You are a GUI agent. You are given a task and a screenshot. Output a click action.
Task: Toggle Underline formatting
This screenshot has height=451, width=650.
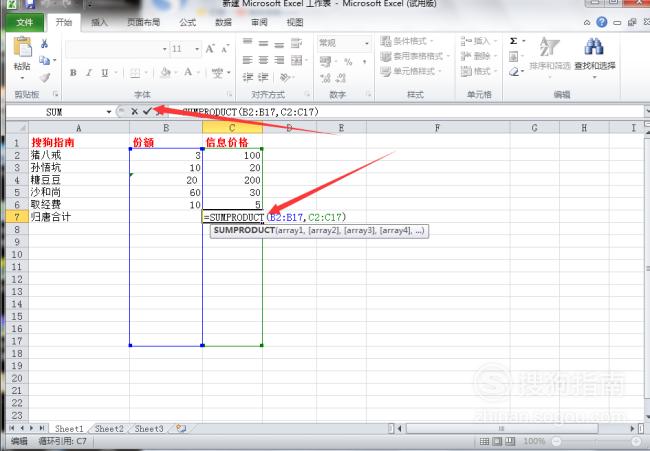click(104, 73)
